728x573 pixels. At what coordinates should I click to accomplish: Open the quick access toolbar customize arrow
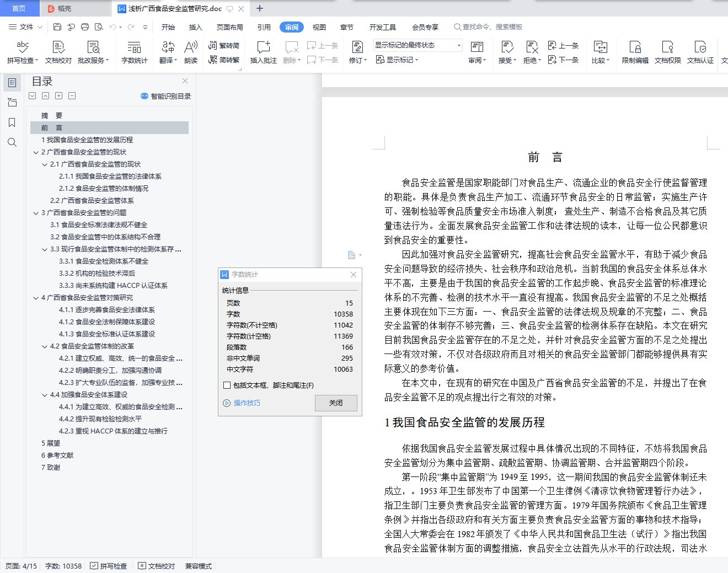pyautogui.click(x=145, y=27)
